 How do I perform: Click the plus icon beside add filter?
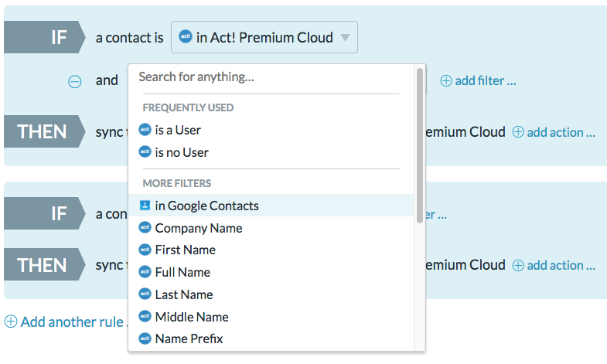446,80
